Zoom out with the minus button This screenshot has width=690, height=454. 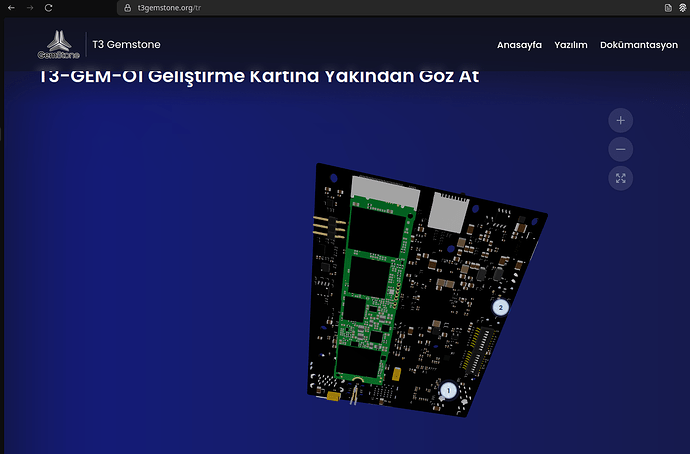[620, 149]
